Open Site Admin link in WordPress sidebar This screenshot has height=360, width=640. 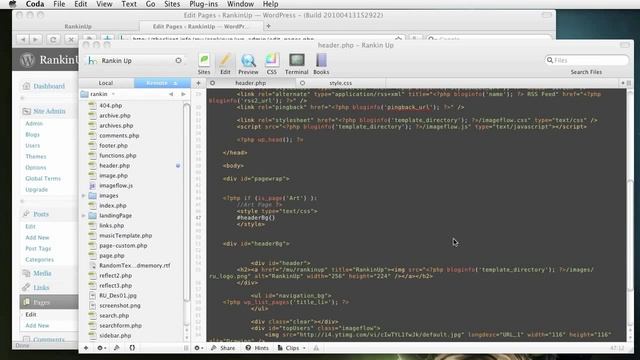coord(49,111)
